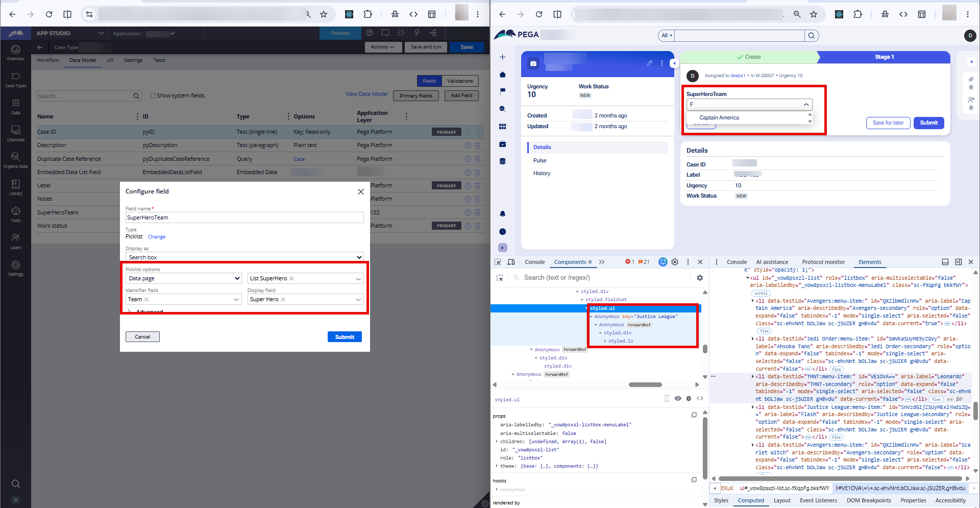Click Submit in Configure field dialog
This screenshot has width=980, height=508.
(x=345, y=337)
